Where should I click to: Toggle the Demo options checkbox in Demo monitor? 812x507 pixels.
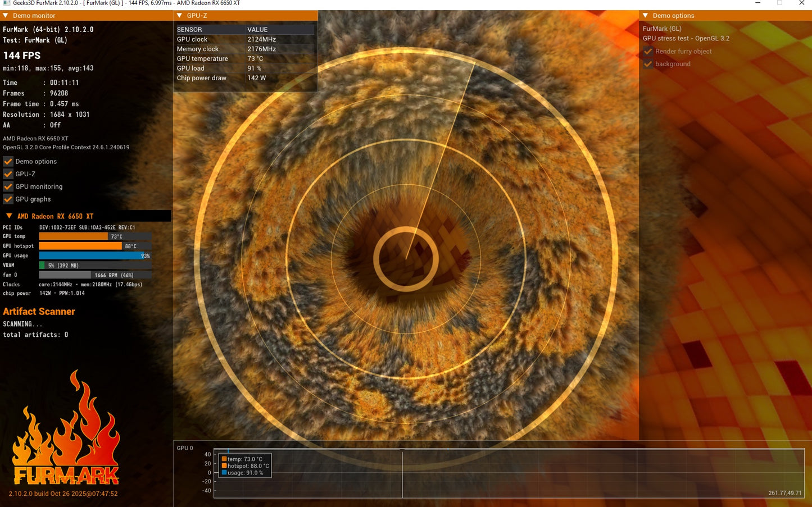pyautogui.click(x=8, y=162)
